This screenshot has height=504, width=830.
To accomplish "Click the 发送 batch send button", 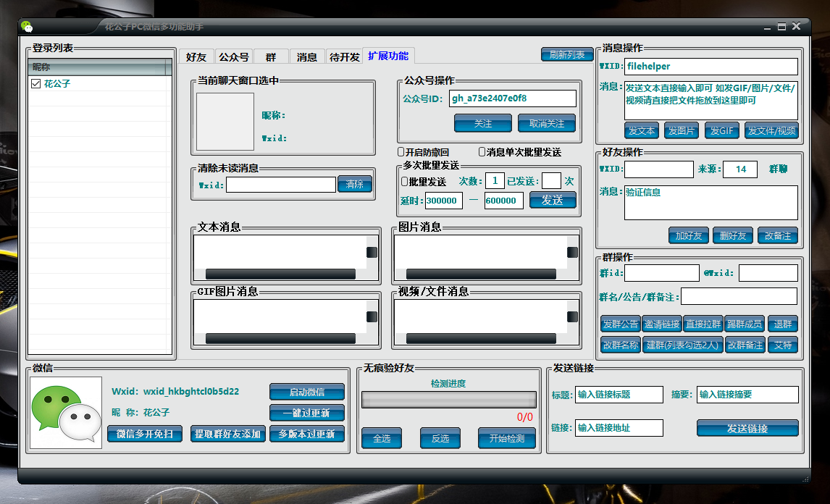I will tap(553, 200).
